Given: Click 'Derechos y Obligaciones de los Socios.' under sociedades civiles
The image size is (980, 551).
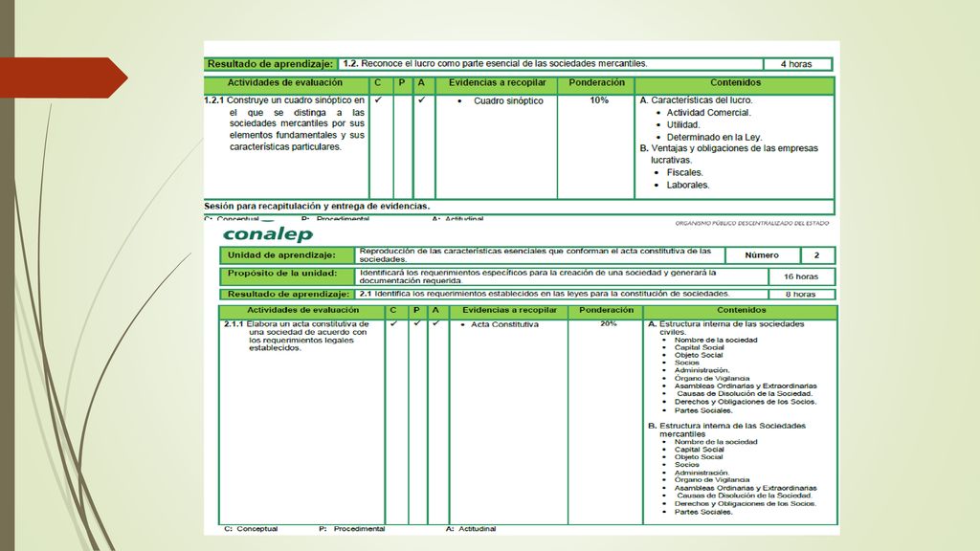Looking at the screenshot, I should [x=745, y=402].
